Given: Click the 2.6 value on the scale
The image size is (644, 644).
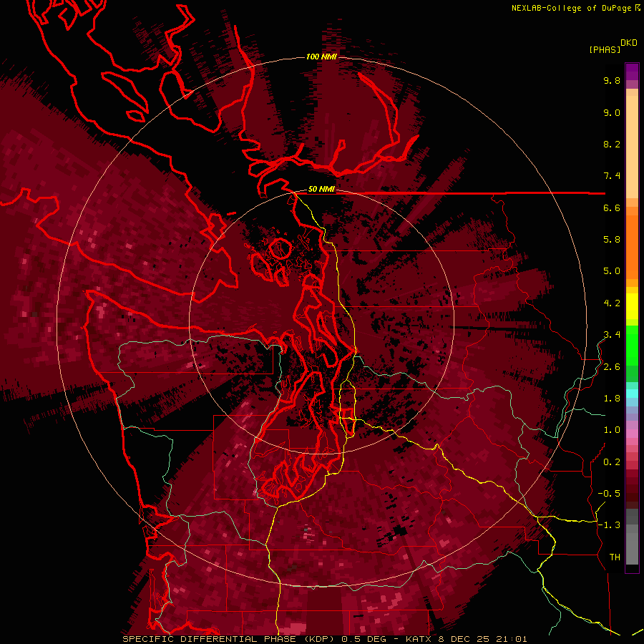Looking at the screenshot, I should pyautogui.click(x=612, y=367).
